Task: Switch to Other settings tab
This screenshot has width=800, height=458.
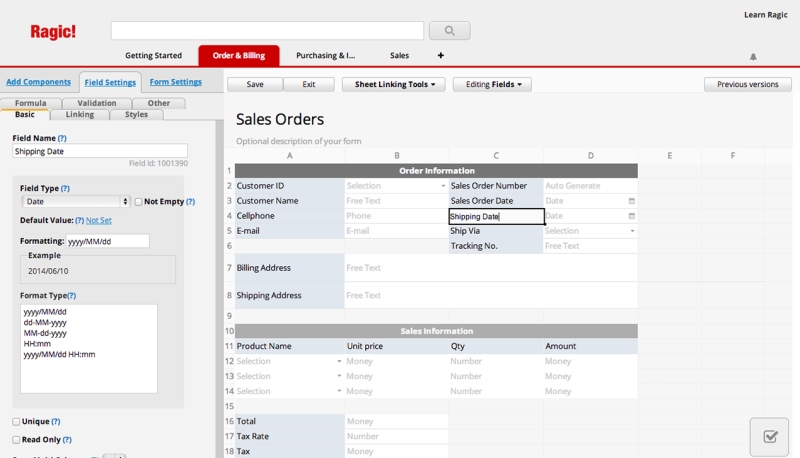Action: [159, 103]
